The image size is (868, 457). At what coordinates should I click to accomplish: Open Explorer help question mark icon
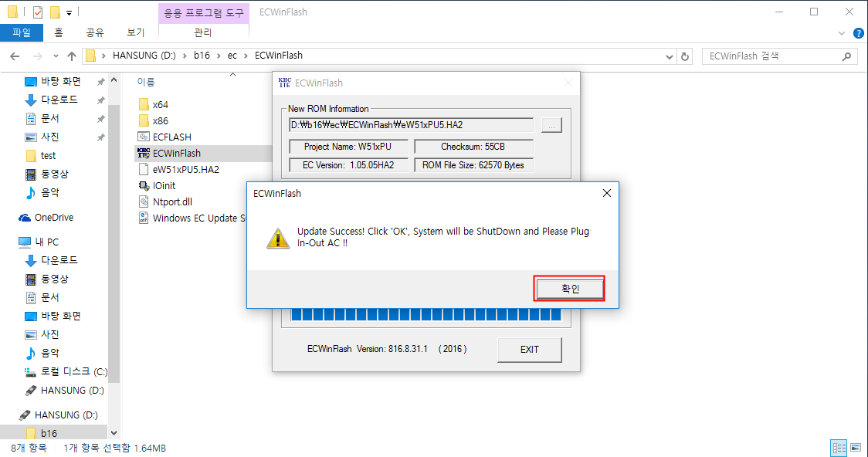point(859,33)
